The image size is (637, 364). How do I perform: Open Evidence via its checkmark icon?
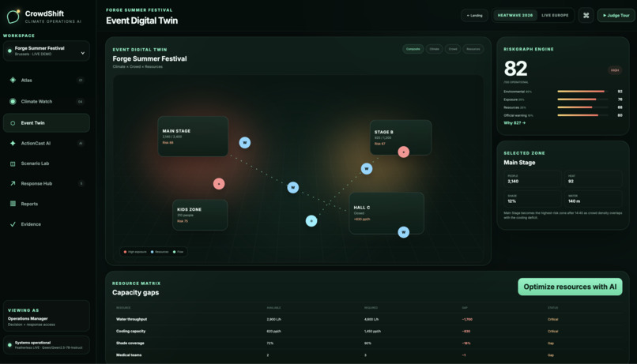pyautogui.click(x=13, y=224)
